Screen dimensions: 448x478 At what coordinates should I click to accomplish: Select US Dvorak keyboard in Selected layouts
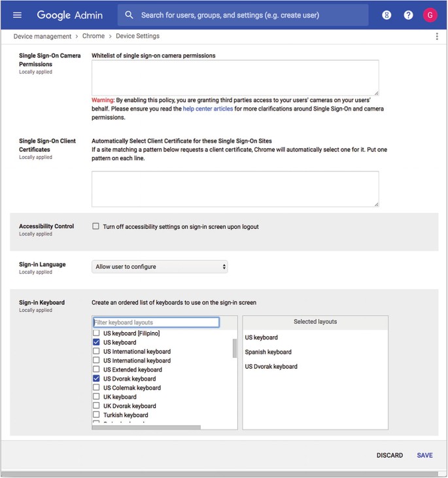click(271, 366)
